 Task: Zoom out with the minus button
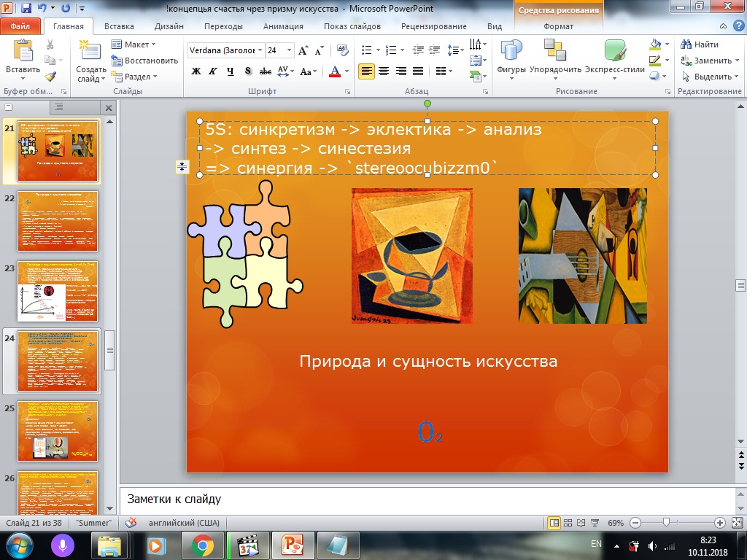pyautogui.click(x=635, y=523)
